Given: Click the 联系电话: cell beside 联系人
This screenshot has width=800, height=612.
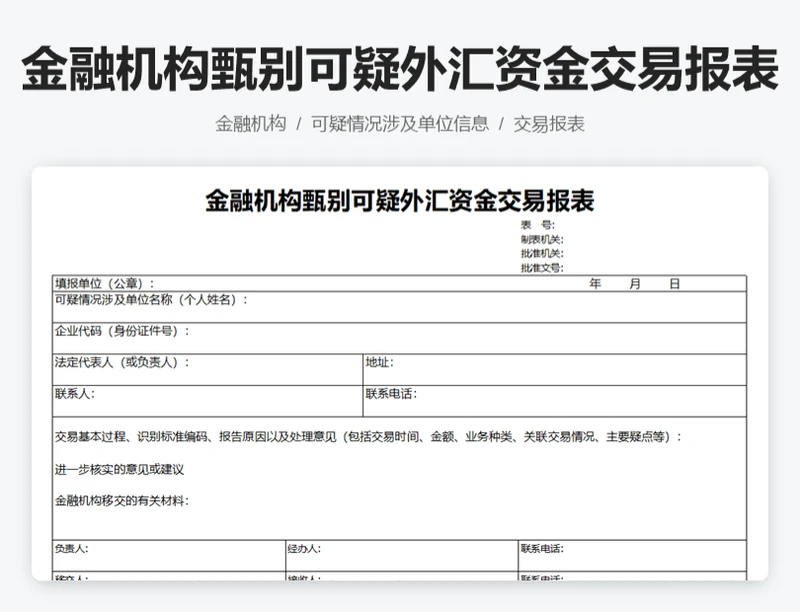Looking at the screenshot, I should [555, 401].
